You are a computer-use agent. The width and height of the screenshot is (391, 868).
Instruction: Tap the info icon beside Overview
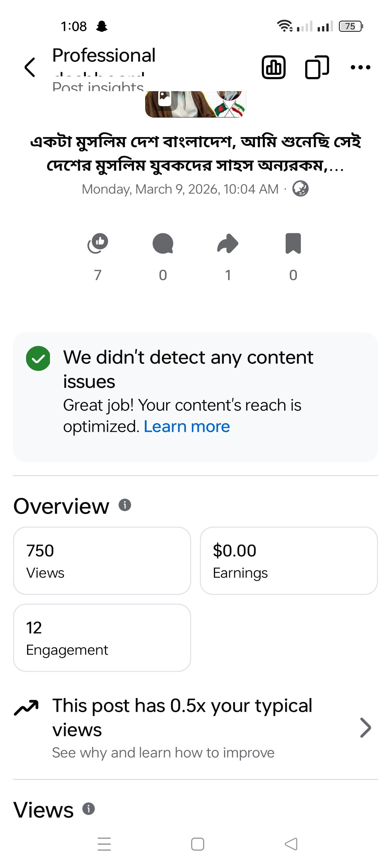[125, 505]
